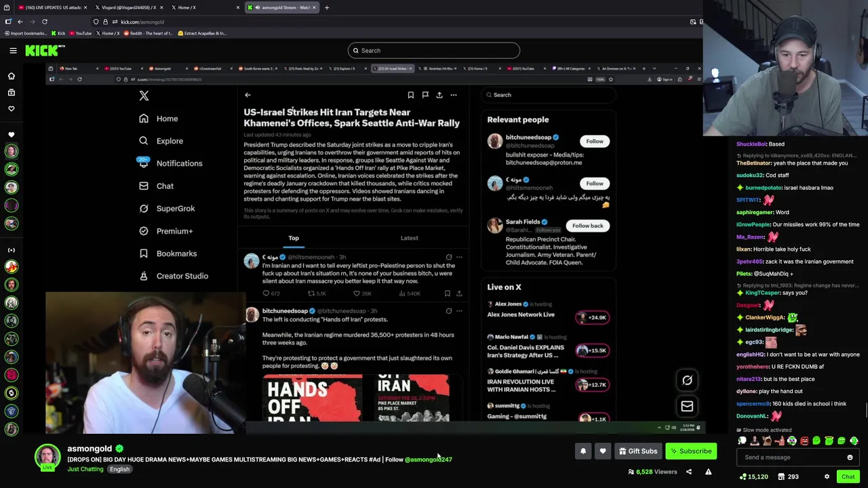The image size is (868, 488).
Task: Open Notifications in the X sidebar
Action: coord(170,163)
